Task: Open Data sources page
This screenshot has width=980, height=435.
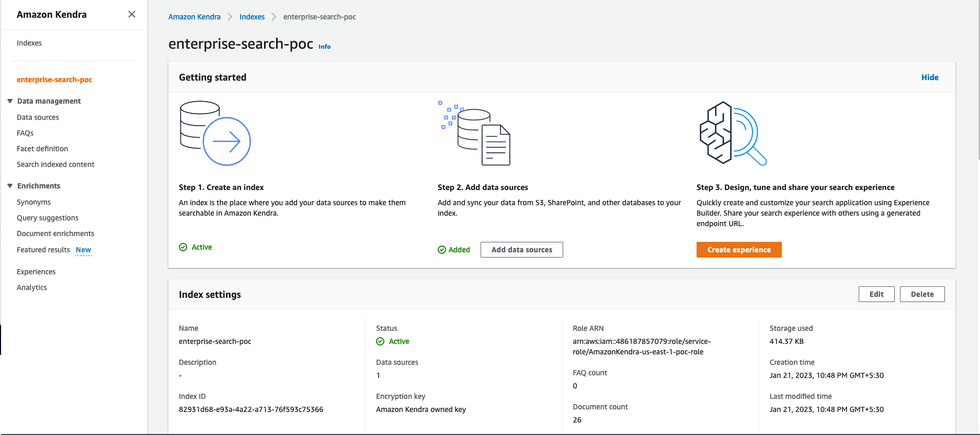Action: [x=38, y=117]
